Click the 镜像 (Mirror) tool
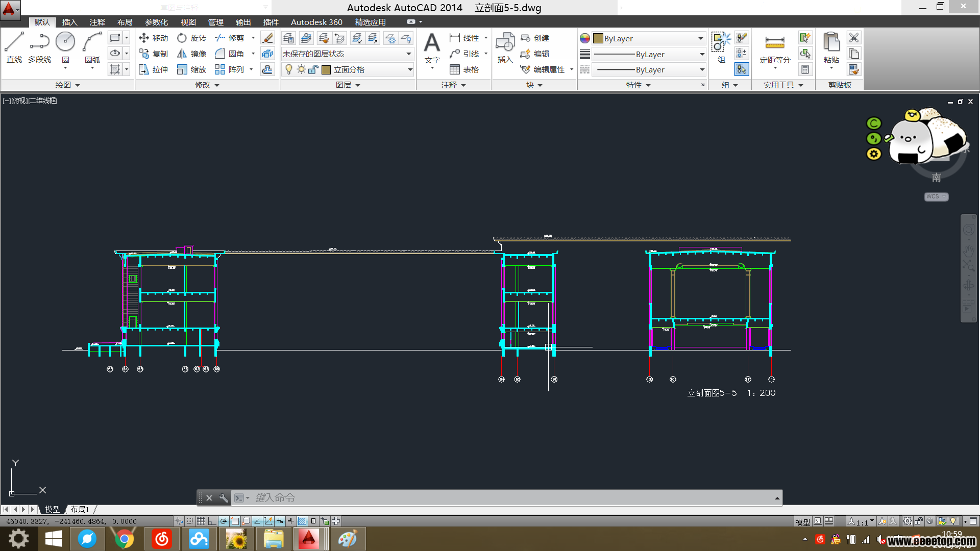980x551 pixels. point(191,54)
